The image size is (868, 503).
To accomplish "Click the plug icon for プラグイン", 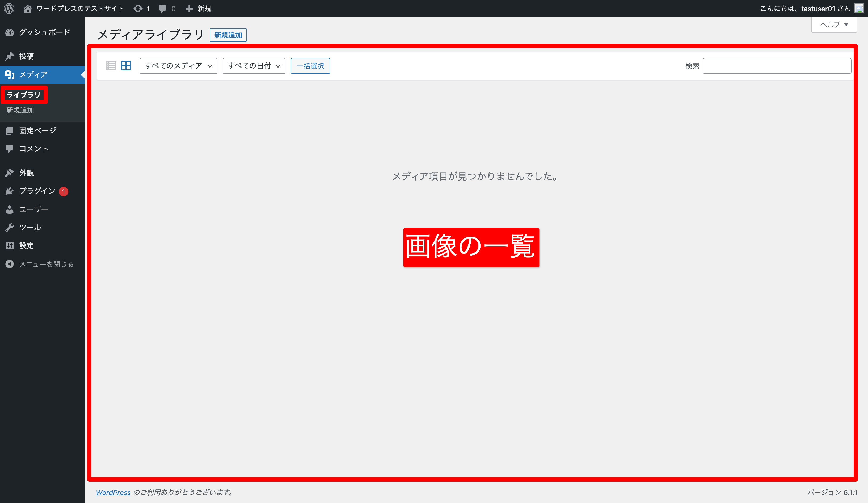I will [x=10, y=191].
